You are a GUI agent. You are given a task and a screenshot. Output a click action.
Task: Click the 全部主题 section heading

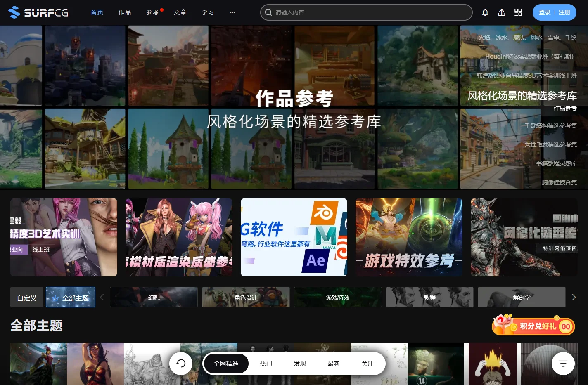click(x=36, y=326)
